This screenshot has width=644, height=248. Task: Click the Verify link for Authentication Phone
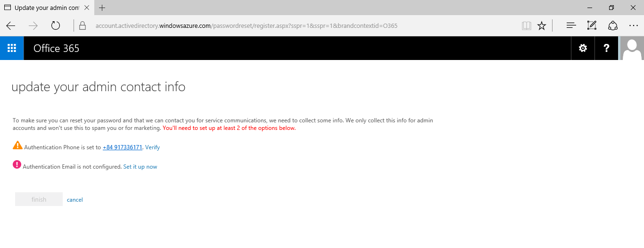pyautogui.click(x=152, y=147)
